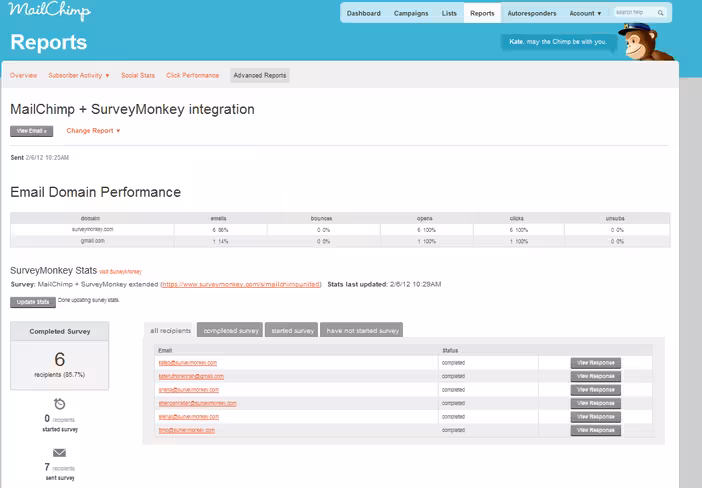Open the Social Stats tab
Image resolution: width=702 pixels, height=488 pixels.
[x=138, y=75]
